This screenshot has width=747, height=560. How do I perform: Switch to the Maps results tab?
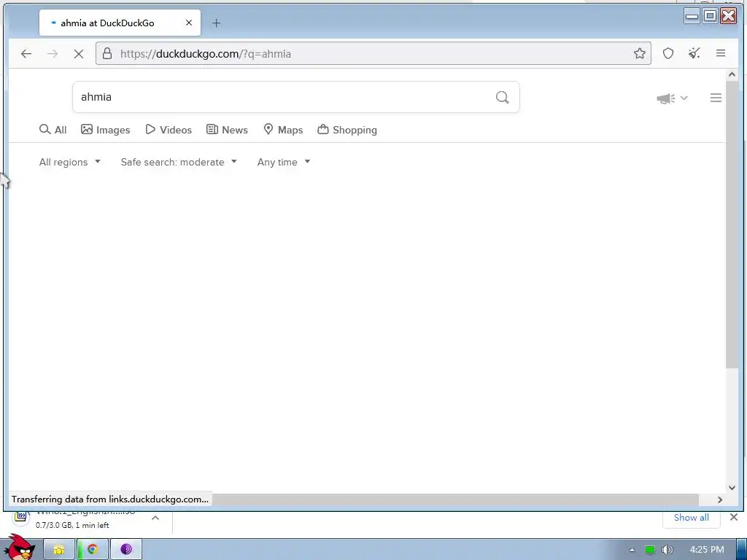click(283, 130)
